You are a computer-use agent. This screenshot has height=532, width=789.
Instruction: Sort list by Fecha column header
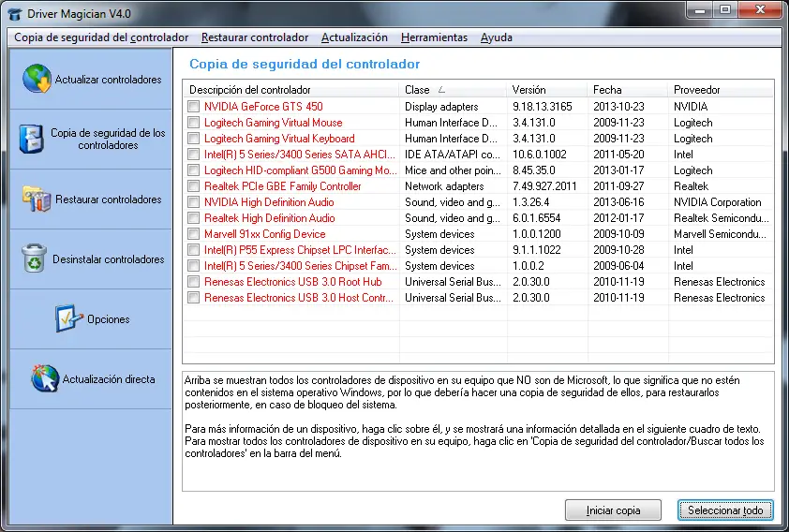pos(628,90)
